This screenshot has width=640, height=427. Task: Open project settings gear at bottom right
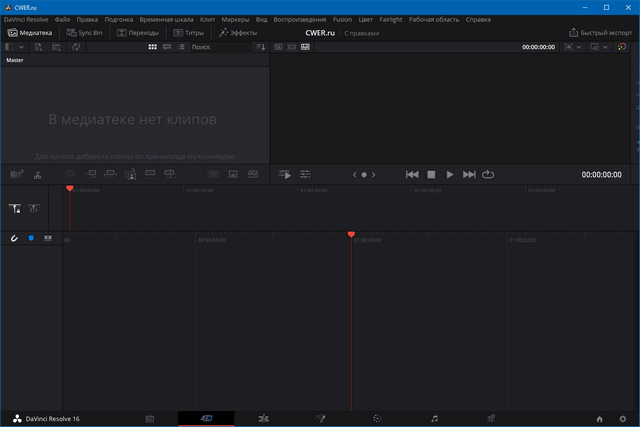pyautogui.click(x=623, y=418)
